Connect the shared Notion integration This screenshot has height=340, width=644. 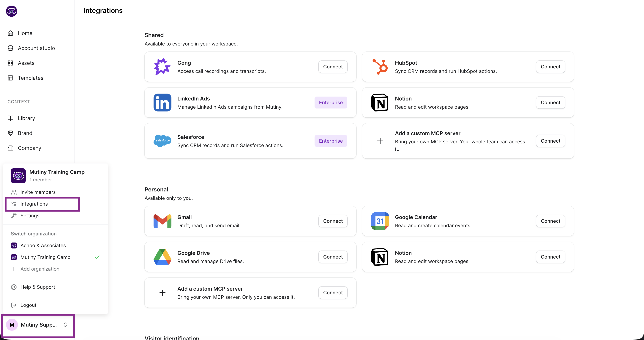tap(550, 103)
